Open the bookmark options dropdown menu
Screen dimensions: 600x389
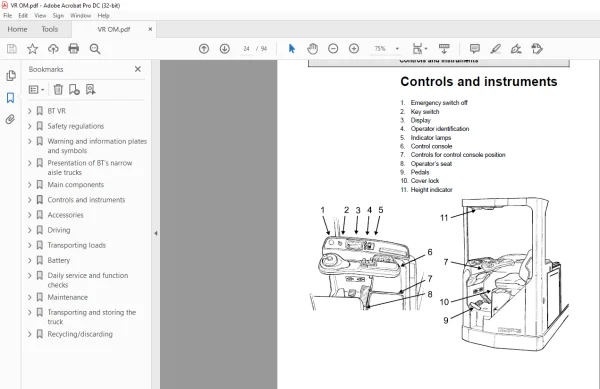pyautogui.click(x=37, y=90)
